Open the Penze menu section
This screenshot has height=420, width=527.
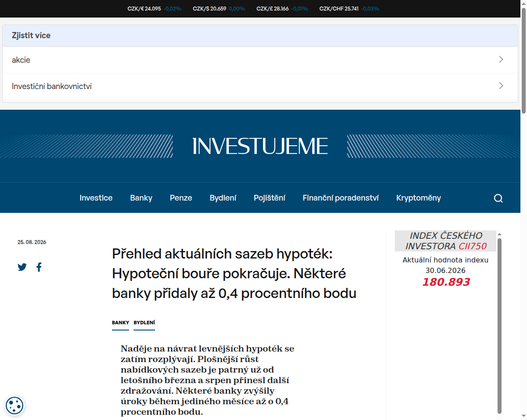coord(181,198)
